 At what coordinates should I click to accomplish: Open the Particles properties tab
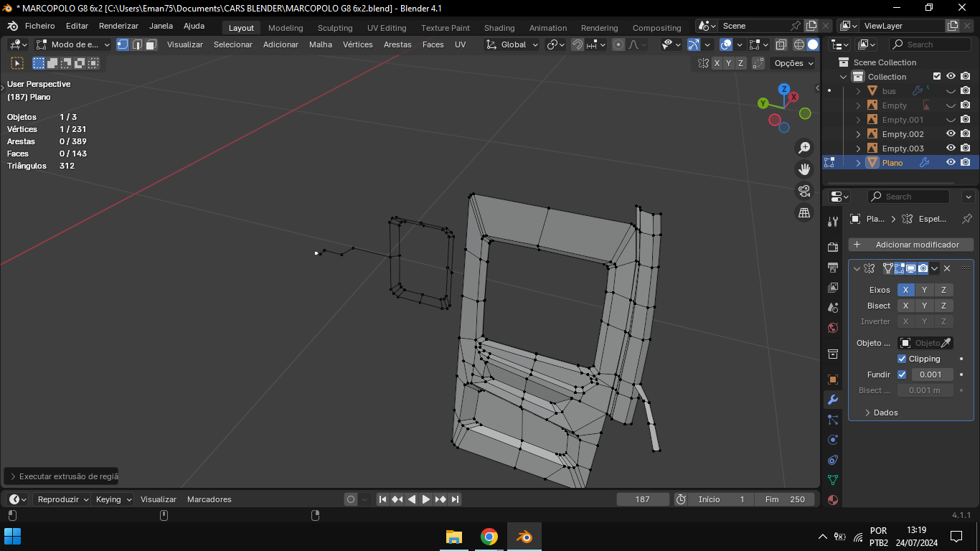(x=833, y=420)
